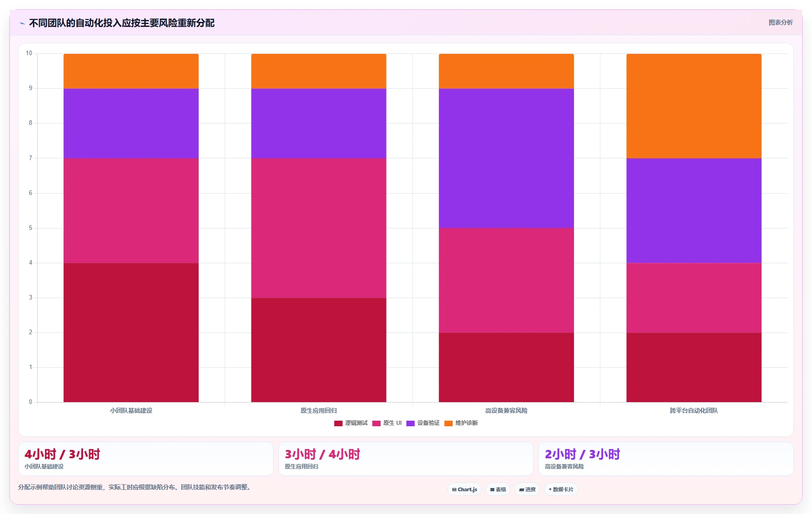Click the 跨平台自动化团队 x-axis label

tap(694, 410)
